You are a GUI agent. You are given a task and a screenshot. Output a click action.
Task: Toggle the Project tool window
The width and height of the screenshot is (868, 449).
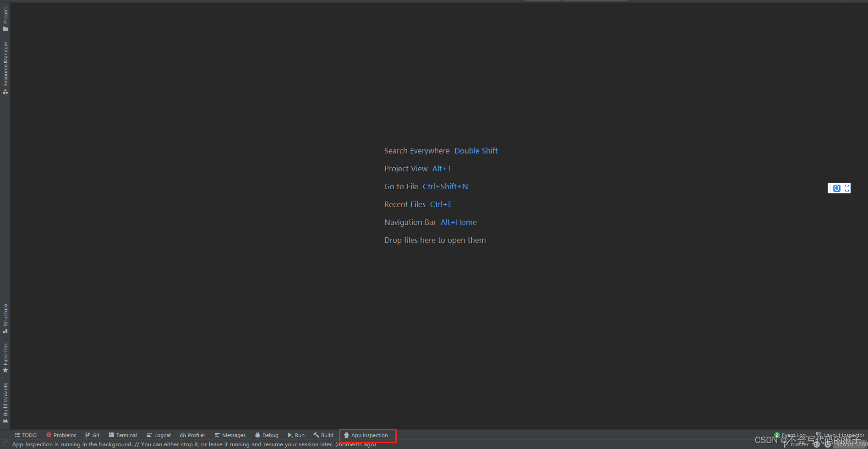pyautogui.click(x=5, y=16)
